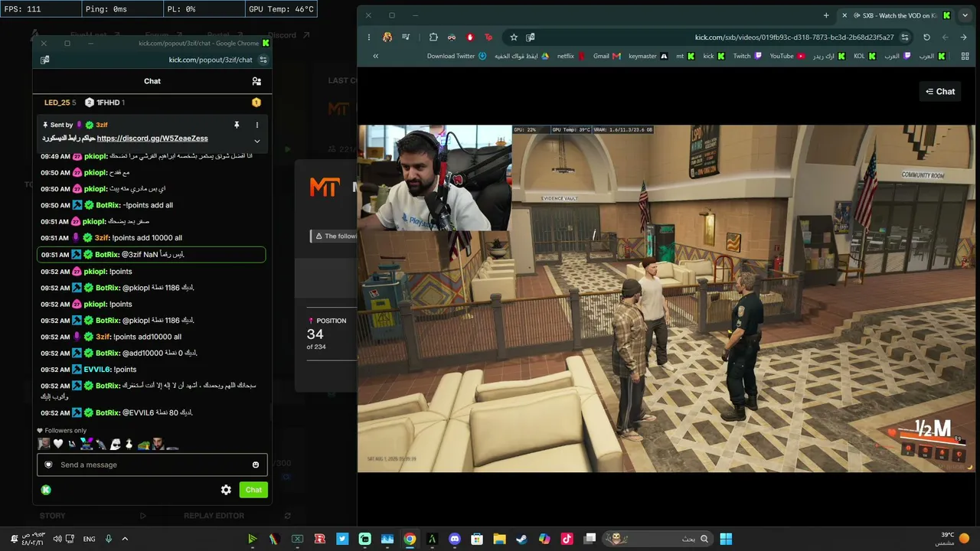Open the discord.gg/W5ZeaeZess link
The height and width of the screenshot is (551, 980).
(x=152, y=139)
